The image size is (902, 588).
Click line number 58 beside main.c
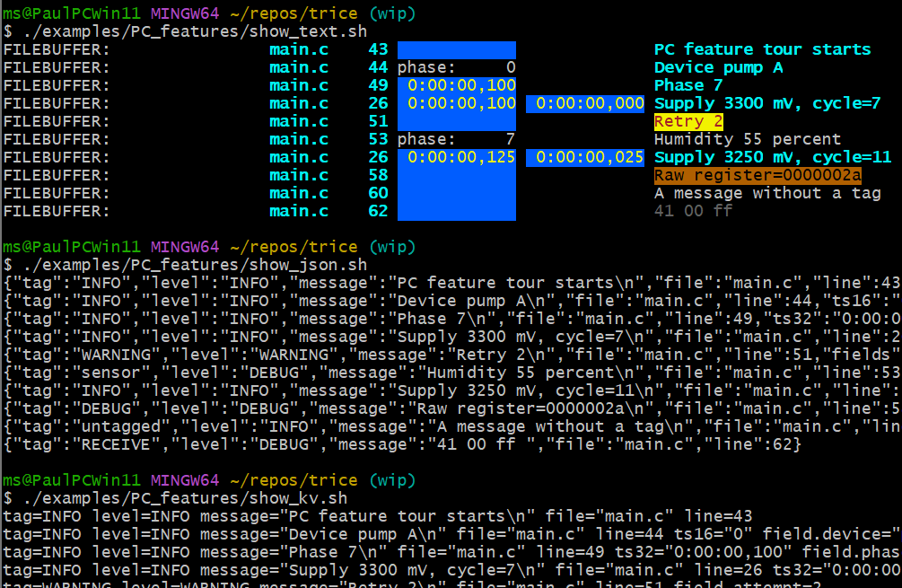(378, 175)
